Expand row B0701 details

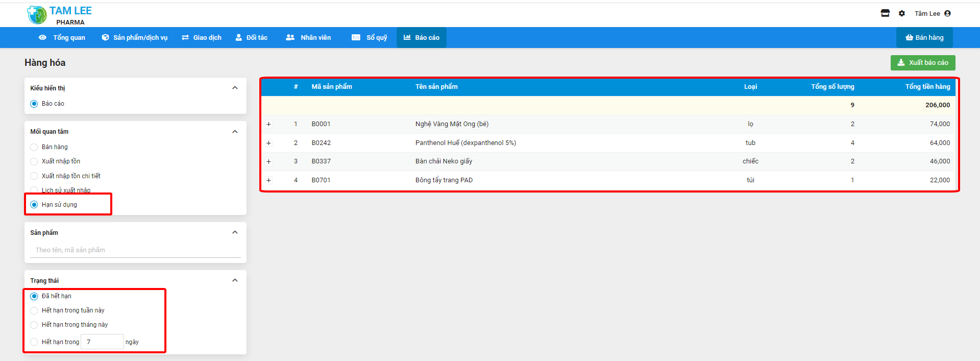[268, 180]
